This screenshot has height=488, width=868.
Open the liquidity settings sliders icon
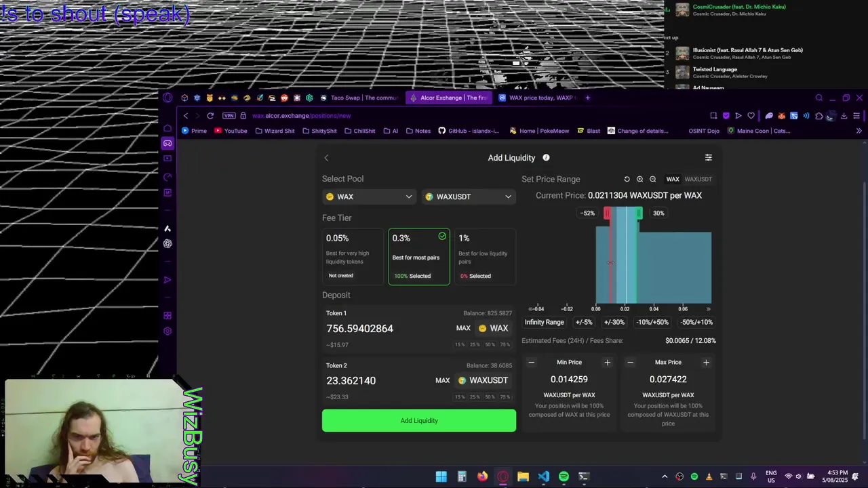(x=709, y=157)
